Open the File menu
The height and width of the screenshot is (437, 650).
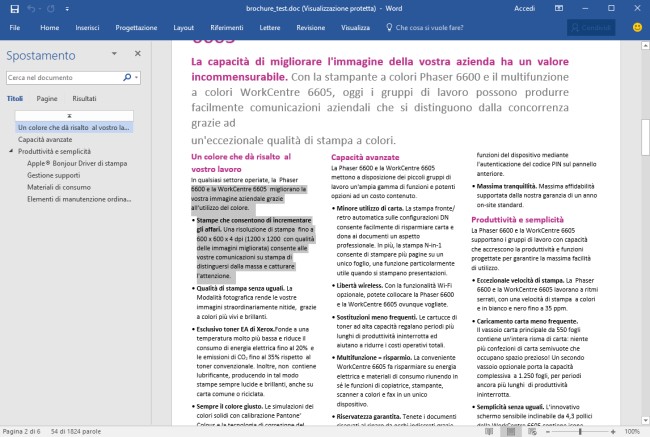pyautogui.click(x=15, y=28)
